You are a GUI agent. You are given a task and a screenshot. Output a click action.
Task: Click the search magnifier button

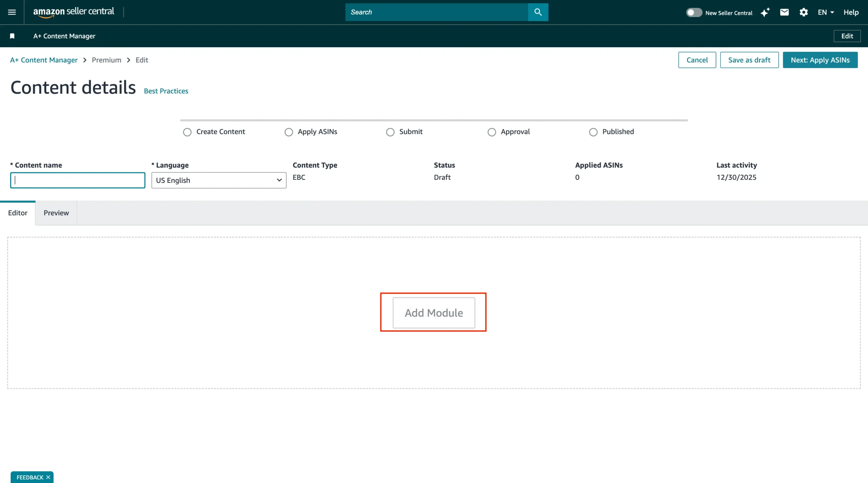pyautogui.click(x=538, y=12)
